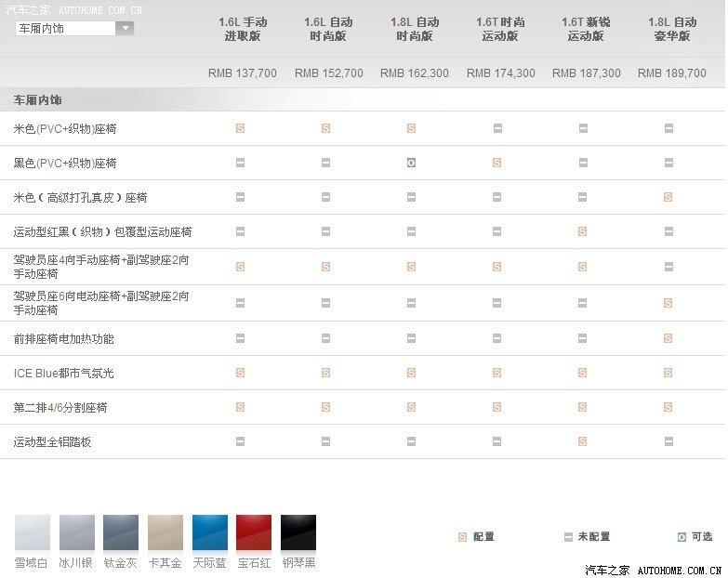Click the 1.6L 手动进取版 column header
Viewport: 728px width, 578px height.
click(x=243, y=29)
